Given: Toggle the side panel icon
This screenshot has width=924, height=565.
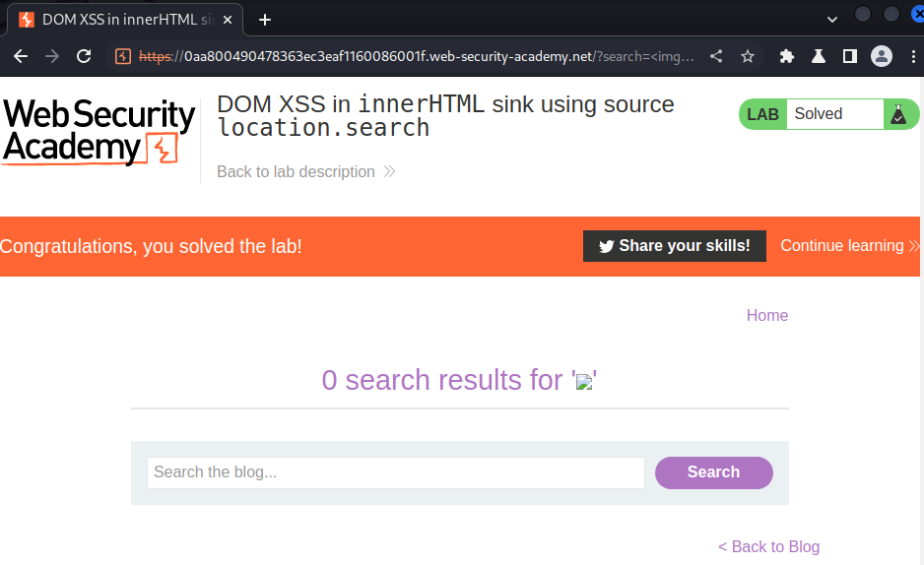Looking at the screenshot, I should (850, 56).
